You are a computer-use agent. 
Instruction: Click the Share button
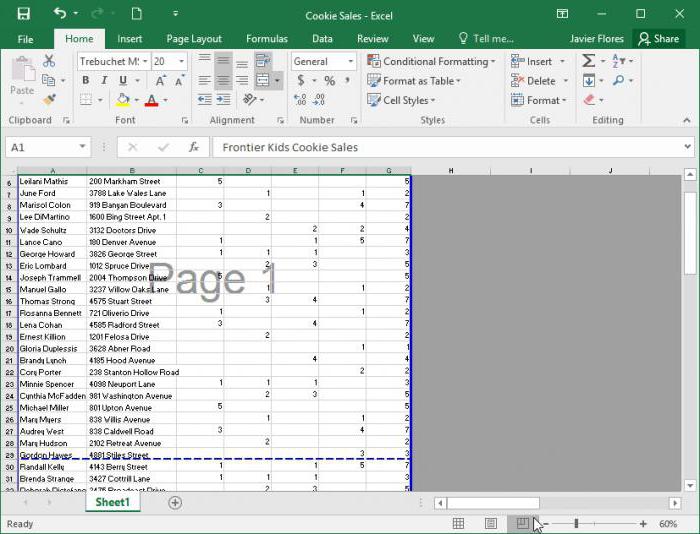tap(658, 39)
